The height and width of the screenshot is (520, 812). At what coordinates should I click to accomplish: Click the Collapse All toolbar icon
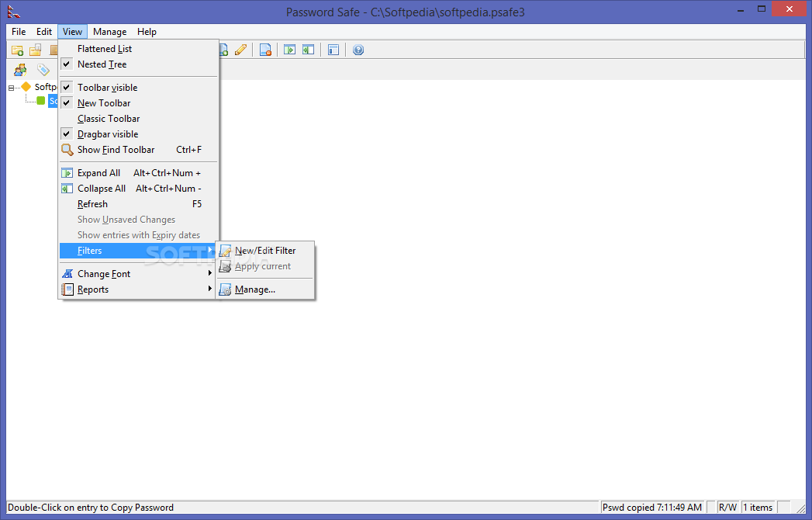pos(308,50)
